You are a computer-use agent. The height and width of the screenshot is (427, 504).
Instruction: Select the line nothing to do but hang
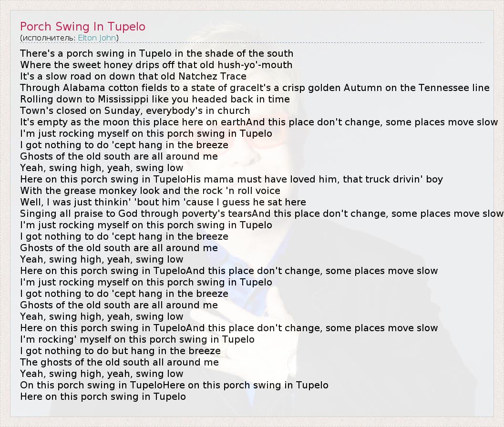tap(120, 351)
